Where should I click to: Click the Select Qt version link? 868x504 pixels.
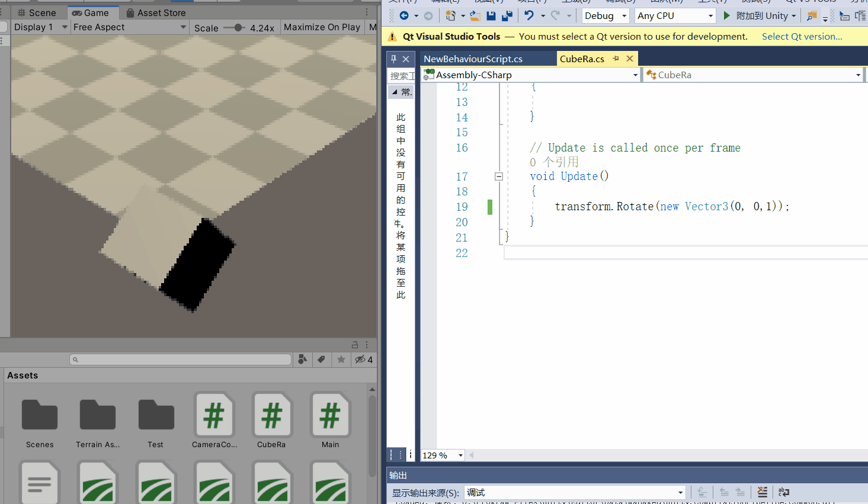[x=802, y=37]
